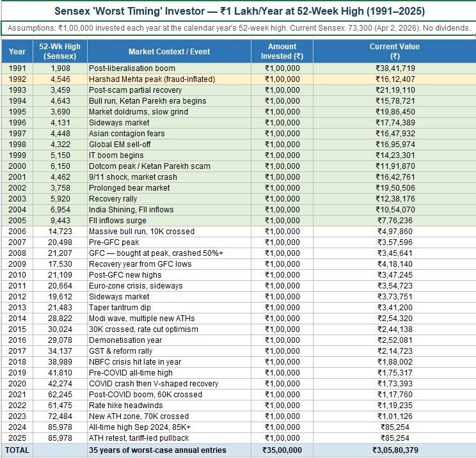Viewport: 476px width, 458px height.
Task: Select the 2020 'COVID crash then V-shaped recovery' cell
Action: [x=169, y=384]
